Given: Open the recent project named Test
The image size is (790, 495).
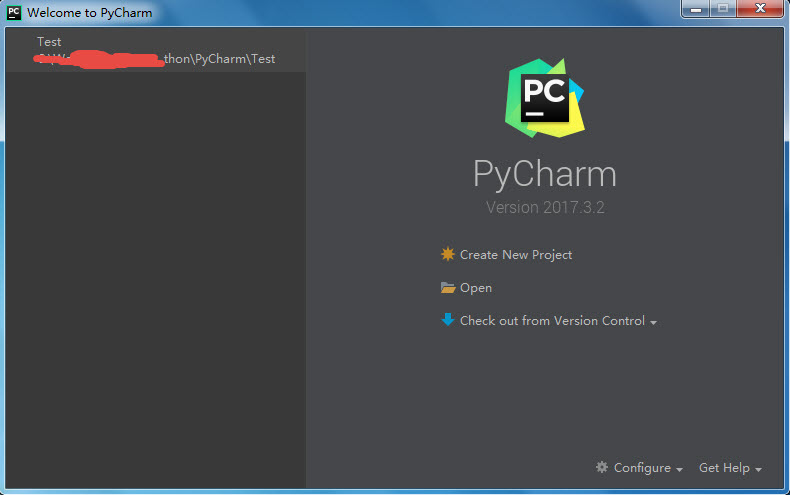Looking at the screenshot, I should [x=49, y=42].
